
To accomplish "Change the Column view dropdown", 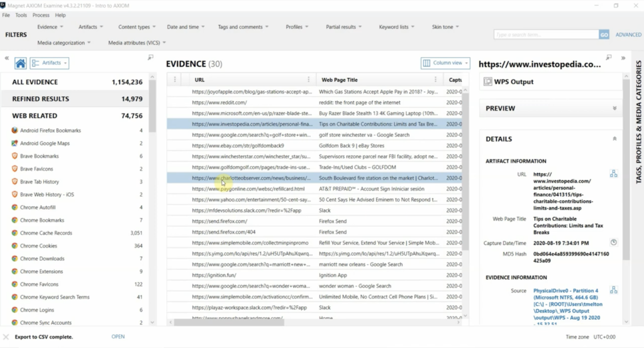I will [x=445, y=63].
